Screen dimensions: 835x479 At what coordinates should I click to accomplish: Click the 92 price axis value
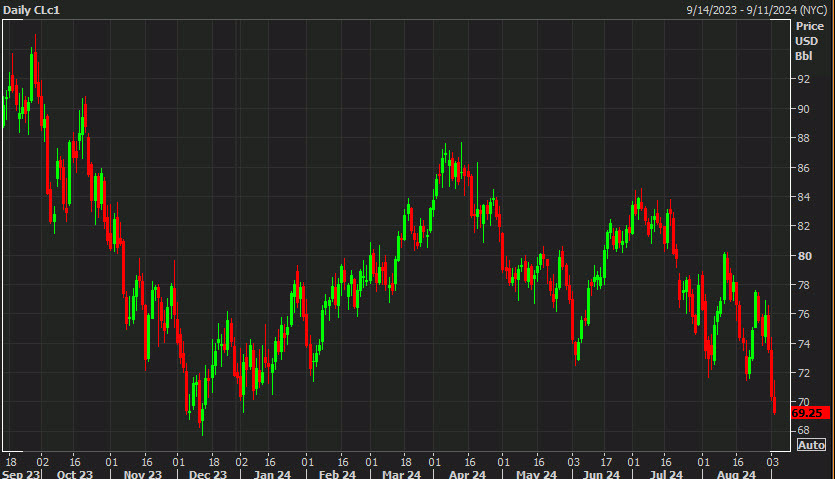pyautogui.click(x=804, y=79)
